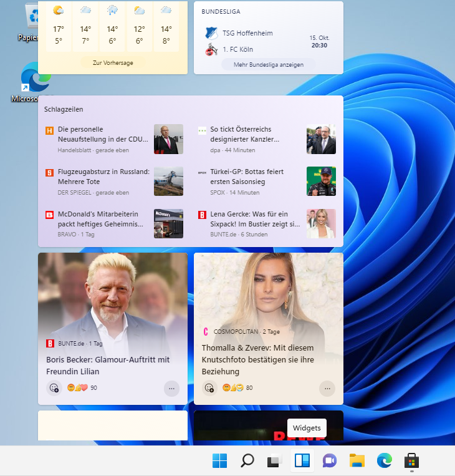Click the Zur Vorhersage button
This screenshot has width=455, height=476.
click(x=113, y=63)
